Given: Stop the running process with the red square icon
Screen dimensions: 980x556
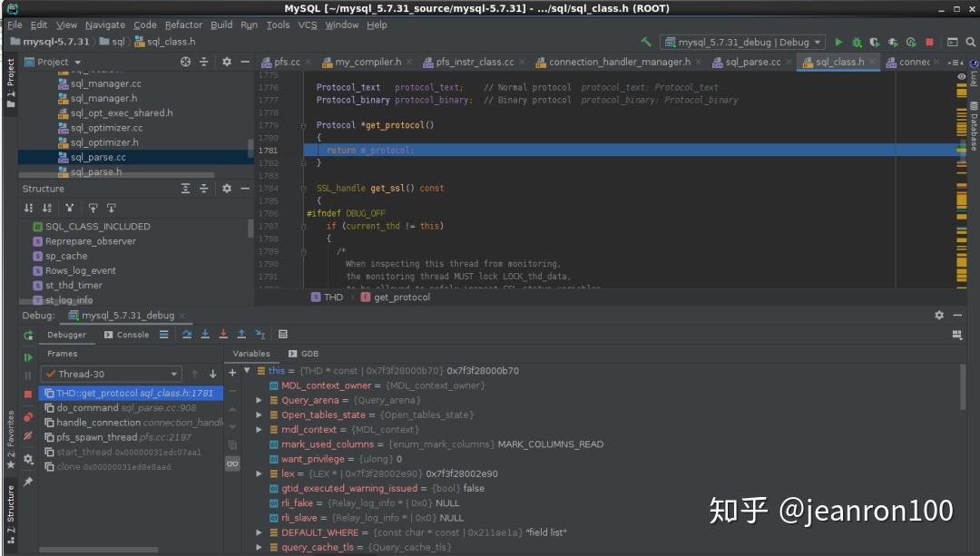Looking at the screenshot, I should coord(928,42).
